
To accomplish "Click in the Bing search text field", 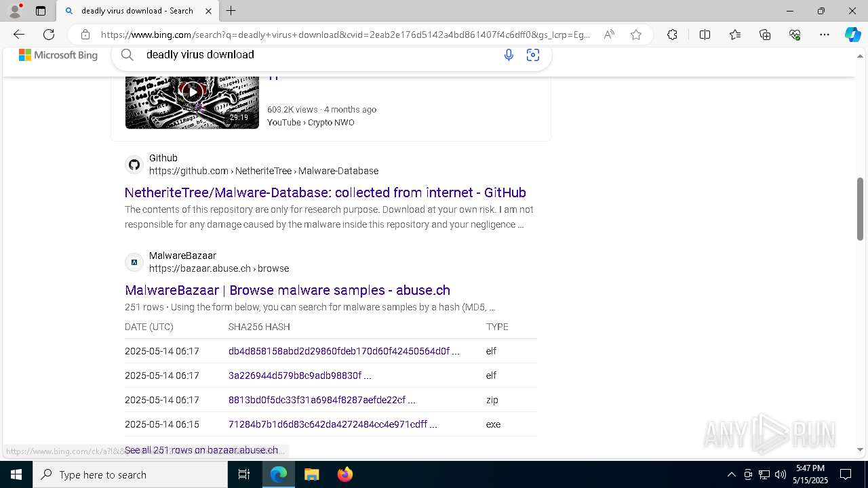I will pos(319,55).
